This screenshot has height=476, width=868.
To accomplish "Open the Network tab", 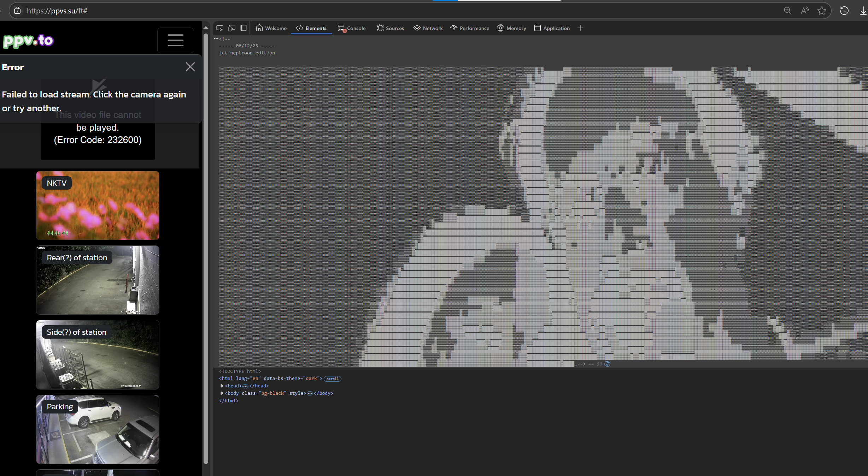I will [x=428, y=28].
